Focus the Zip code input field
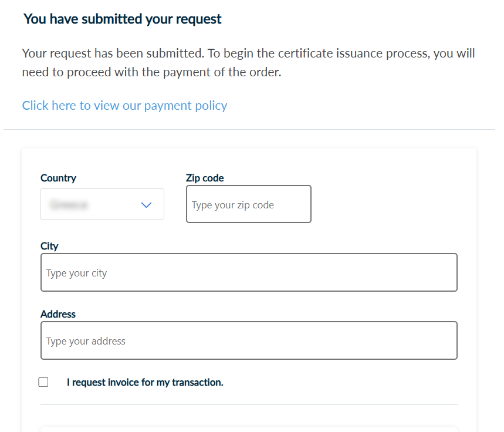This screenshot has height=432, width=504. (248, 204)
